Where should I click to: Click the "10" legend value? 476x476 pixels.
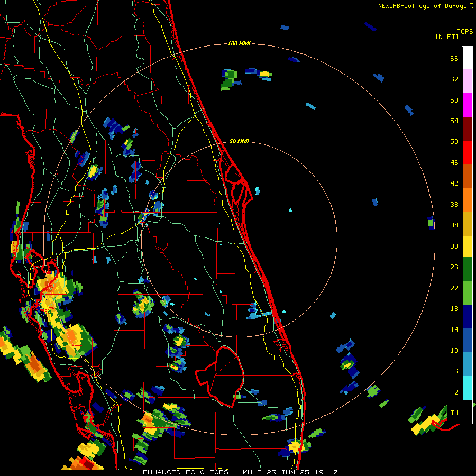tap(454, 350)
